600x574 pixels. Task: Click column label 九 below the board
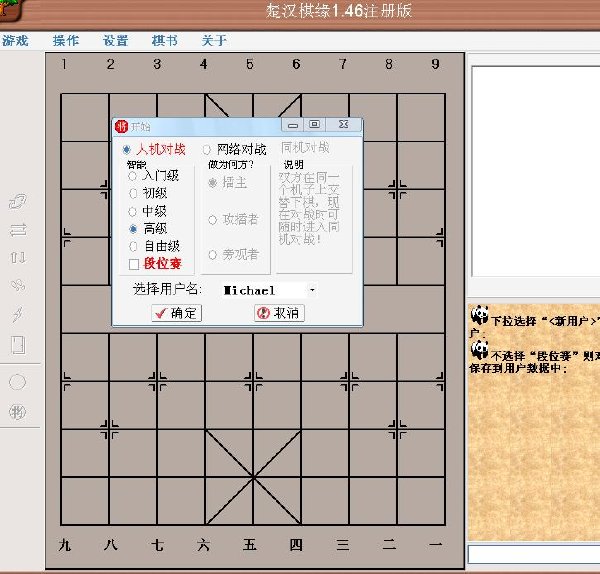coord(65,545)
